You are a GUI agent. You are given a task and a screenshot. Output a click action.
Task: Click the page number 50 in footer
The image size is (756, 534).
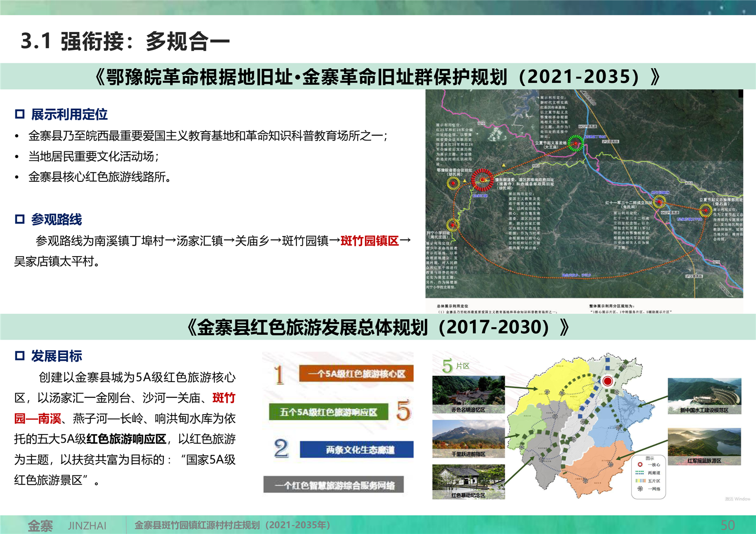click(x=727, y=525)
